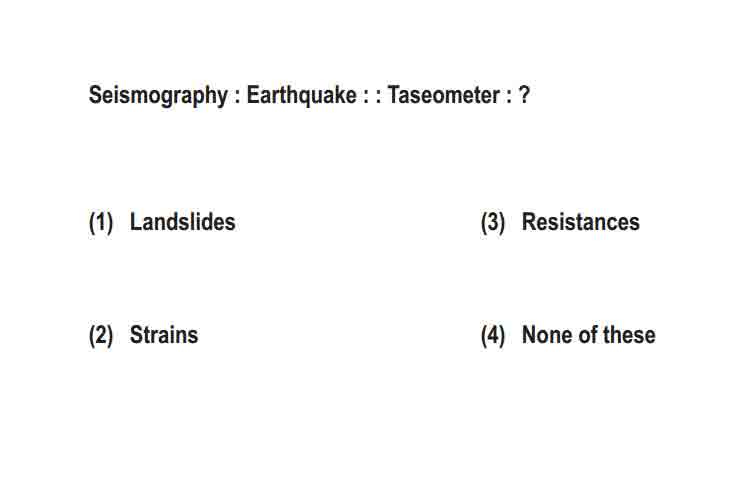Click the (4) option number
This screenshot has width=750, height=500.
[493, 335]
